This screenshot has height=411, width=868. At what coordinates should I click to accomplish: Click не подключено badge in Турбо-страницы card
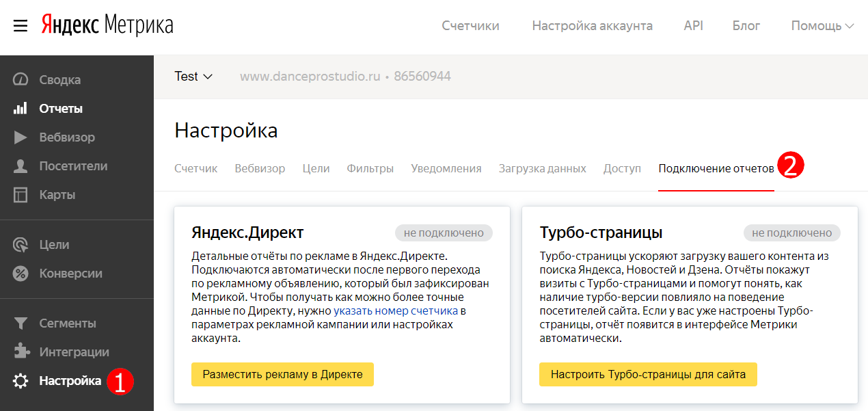pyautogui.click(x=792, y=233)
